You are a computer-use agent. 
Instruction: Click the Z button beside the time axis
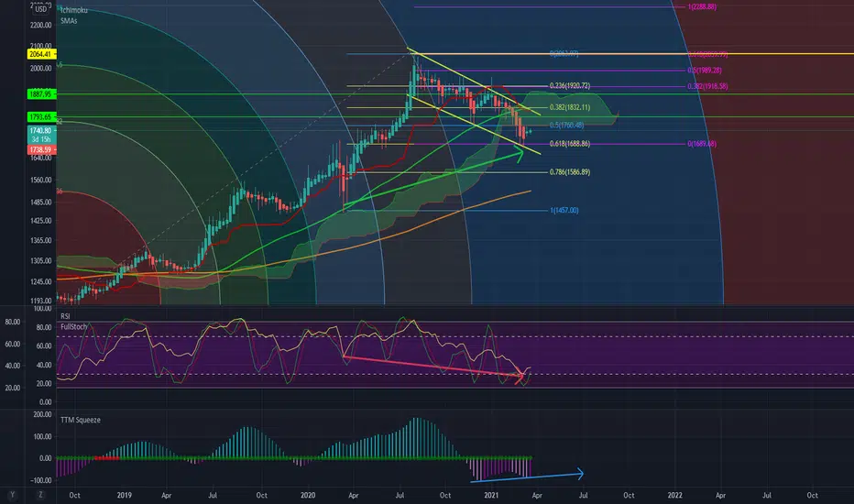coord(40,495)
